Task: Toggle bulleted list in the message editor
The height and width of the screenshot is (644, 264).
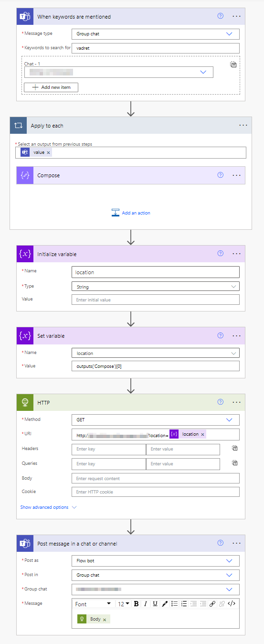Action: click(x=174, y=604)
